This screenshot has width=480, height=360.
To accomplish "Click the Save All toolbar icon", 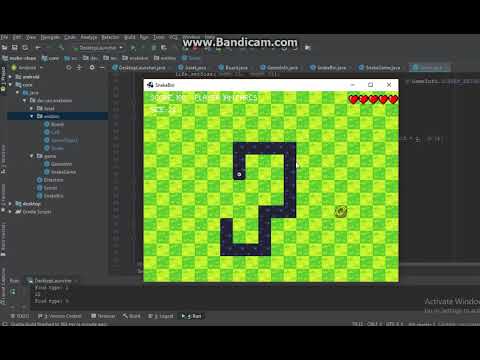I will click(x=15, y=48).
